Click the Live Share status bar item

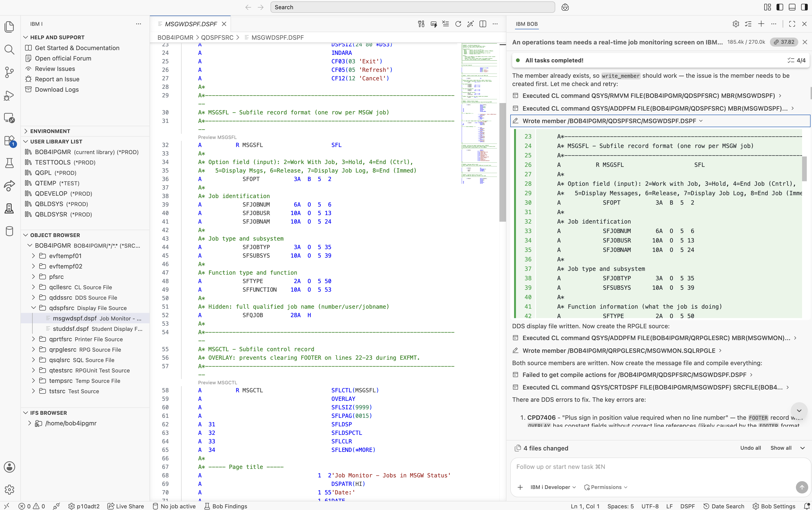point(126,506)
